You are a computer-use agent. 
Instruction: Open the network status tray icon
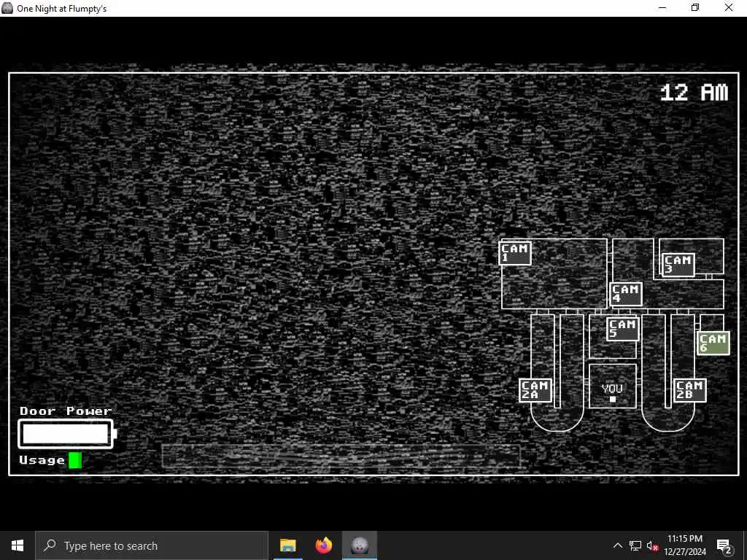point(635,545)
